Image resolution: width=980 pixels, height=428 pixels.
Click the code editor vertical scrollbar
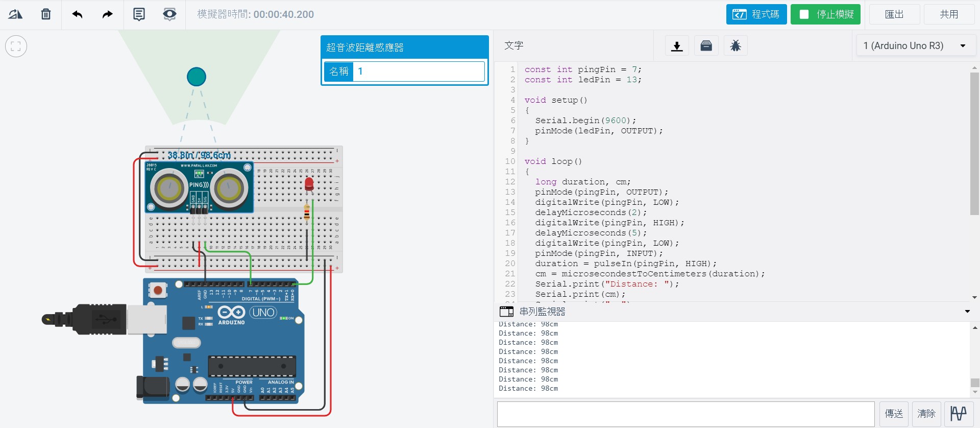point(974,143)
